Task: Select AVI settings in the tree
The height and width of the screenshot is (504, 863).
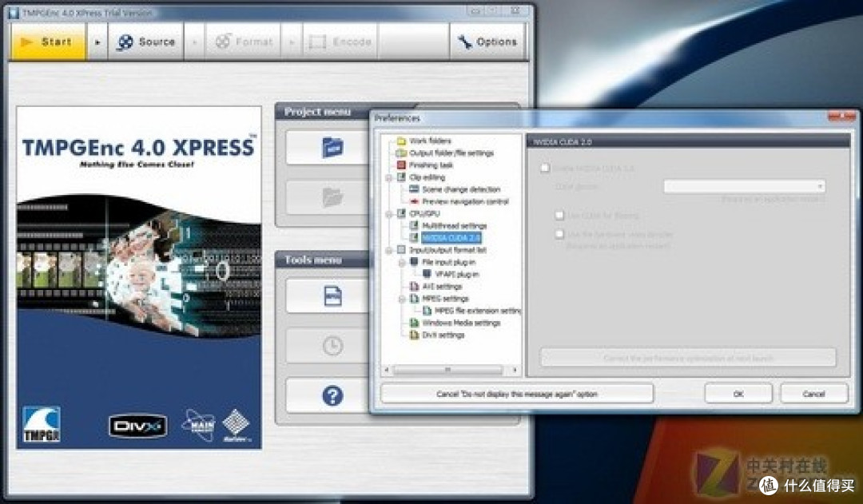Action: point(442,286)
